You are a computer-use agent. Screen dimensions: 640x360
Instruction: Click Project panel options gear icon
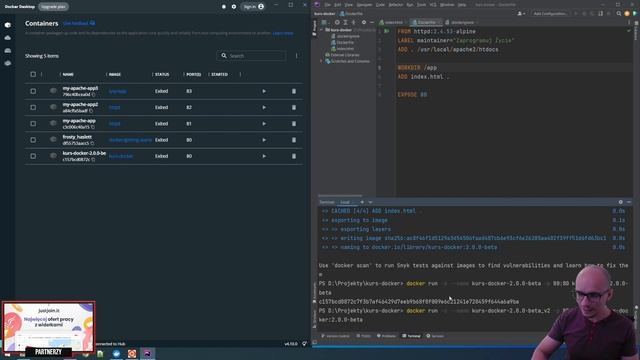click(x=364, y=22)
